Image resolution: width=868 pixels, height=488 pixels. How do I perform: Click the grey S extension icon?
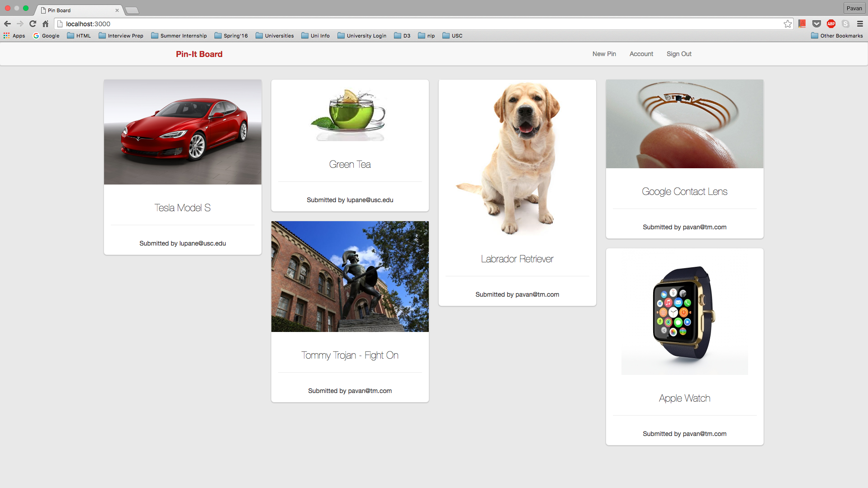(x=845, y=24)
